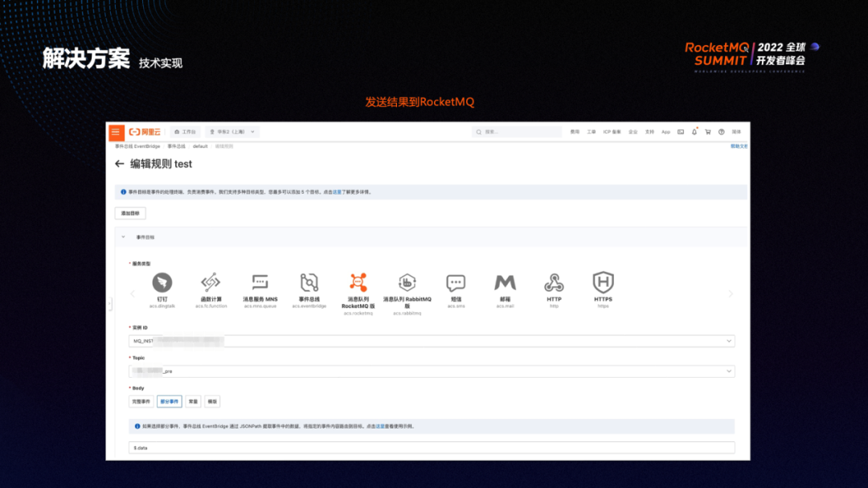Focus the 搜索 search box
This screenshot has height=488, width=868.
click(517, 132)
